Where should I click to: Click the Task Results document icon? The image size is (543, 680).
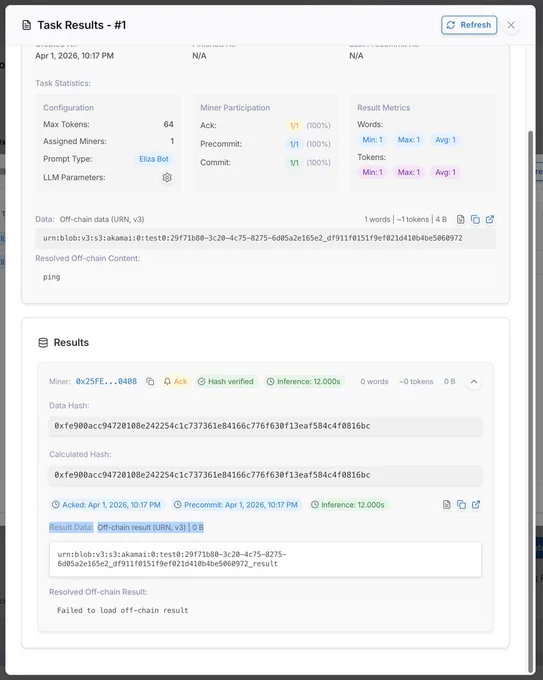(x=26, y=25)
